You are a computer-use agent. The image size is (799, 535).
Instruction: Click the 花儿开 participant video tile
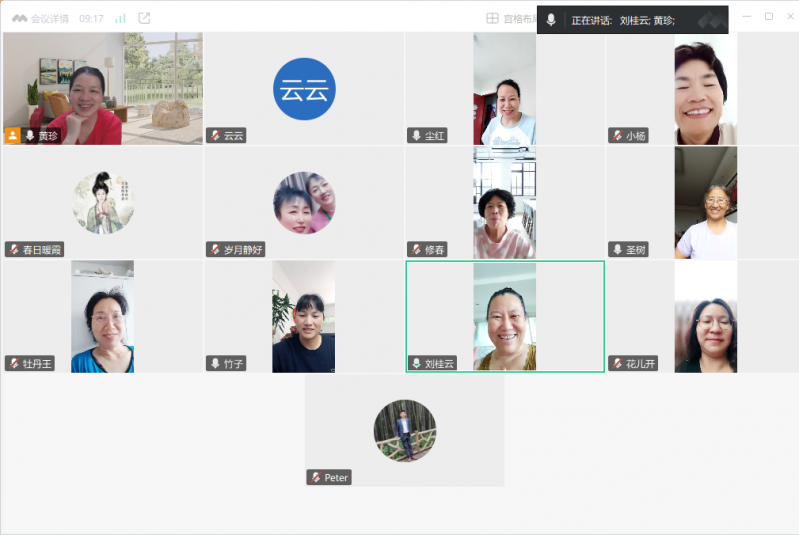click(705, 316)
